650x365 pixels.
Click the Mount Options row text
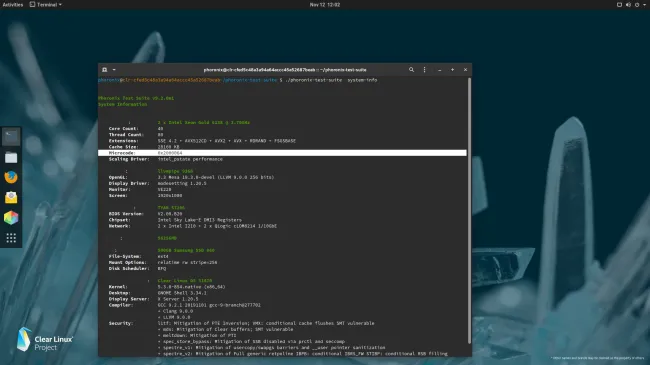click(x=163, y=263)
